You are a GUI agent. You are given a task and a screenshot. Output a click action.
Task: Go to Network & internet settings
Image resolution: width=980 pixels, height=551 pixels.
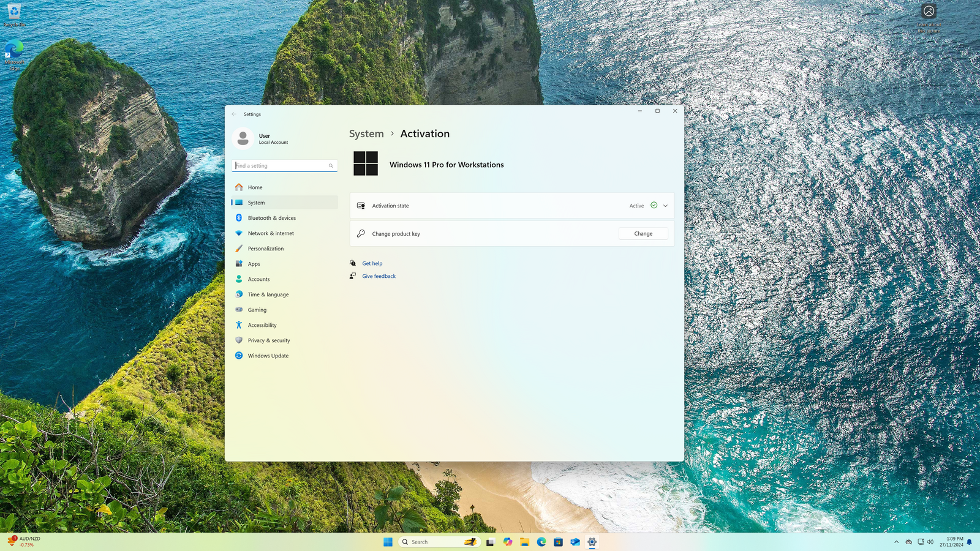click(x=285, y=233)
